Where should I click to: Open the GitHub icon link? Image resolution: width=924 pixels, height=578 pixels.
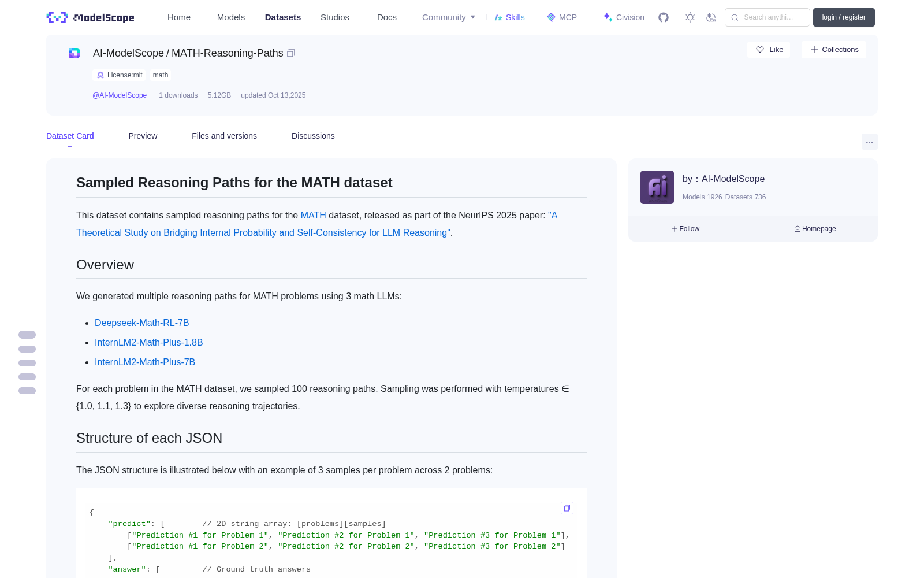(x=664, y=17)
